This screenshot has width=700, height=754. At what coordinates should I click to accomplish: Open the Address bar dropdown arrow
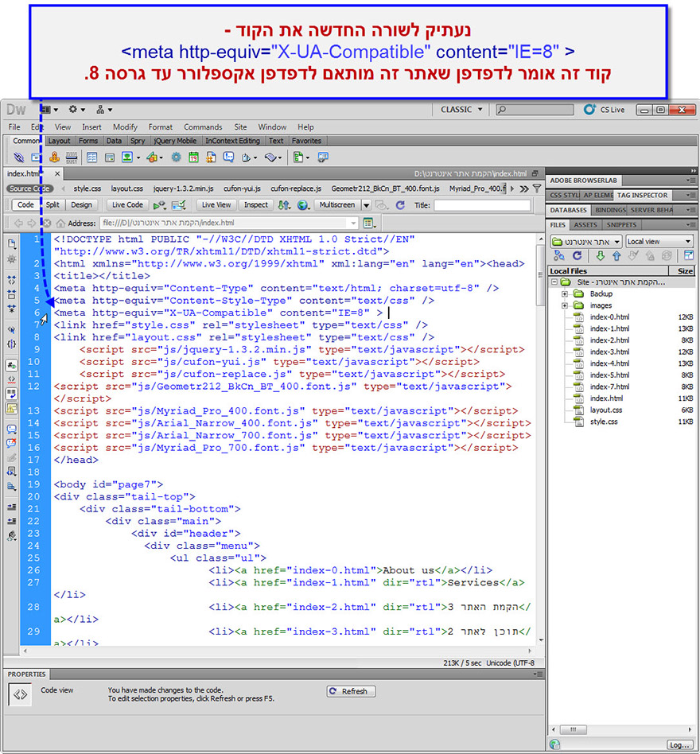(x=354, y=223)
